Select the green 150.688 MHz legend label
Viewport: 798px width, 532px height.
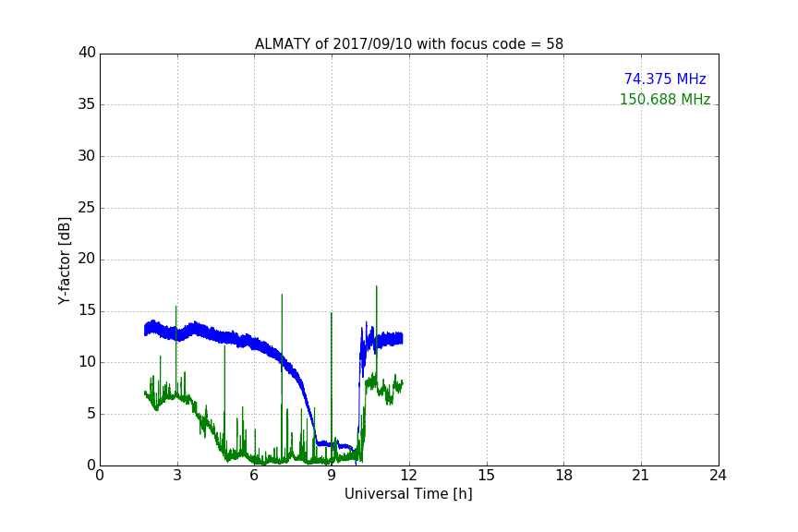tap(665, 99)
